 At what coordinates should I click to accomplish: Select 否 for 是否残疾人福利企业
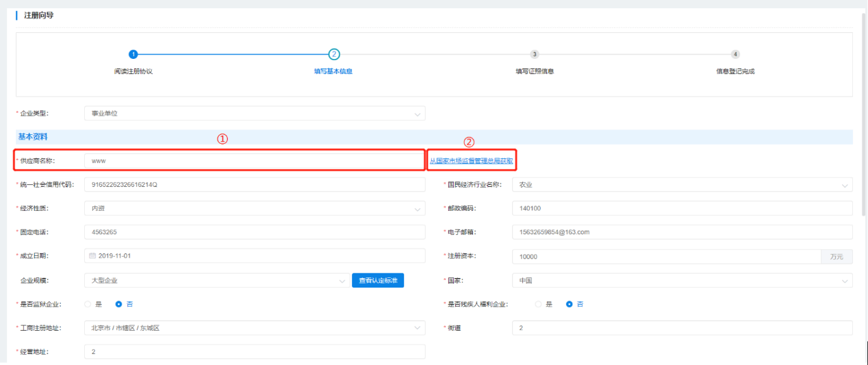570,304
